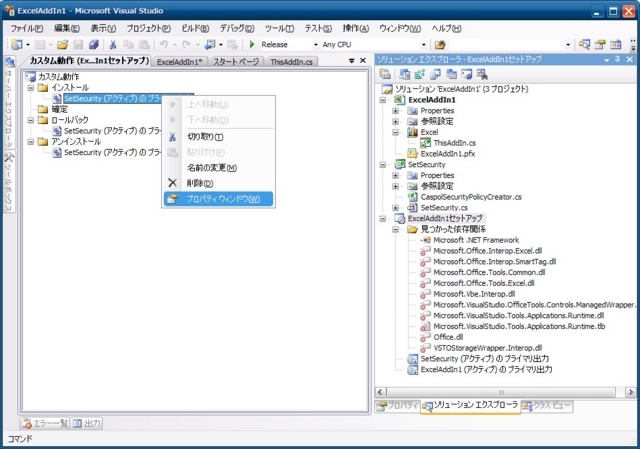
Task: Open the ビルド menu
Action: pyautogui.click(x=195, y=28)
